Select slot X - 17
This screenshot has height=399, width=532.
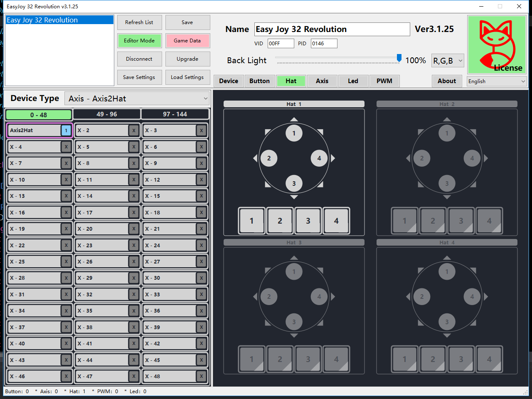[x=107, y=212]
